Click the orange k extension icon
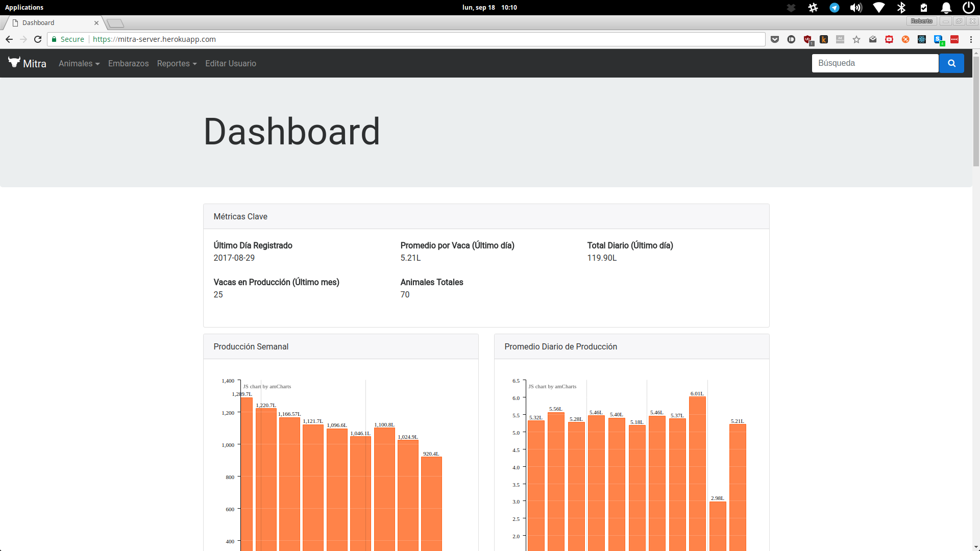 pyautogui.click(x=824, y=39)
